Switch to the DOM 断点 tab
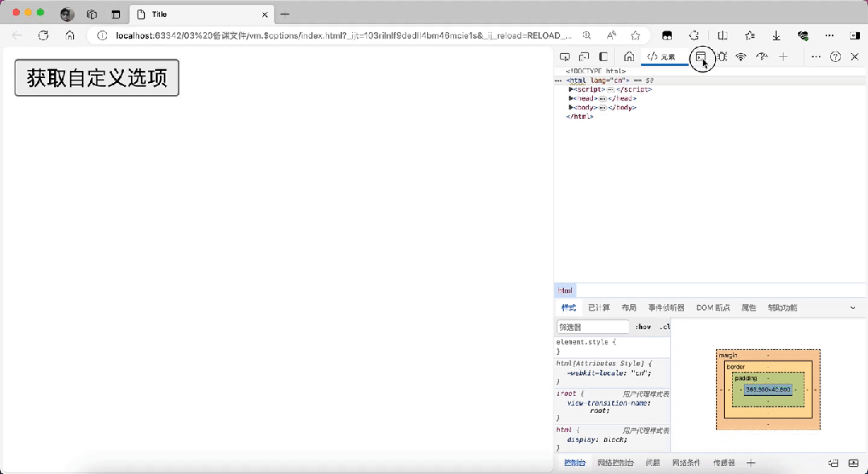868x474 pixels. coord(713,308)
